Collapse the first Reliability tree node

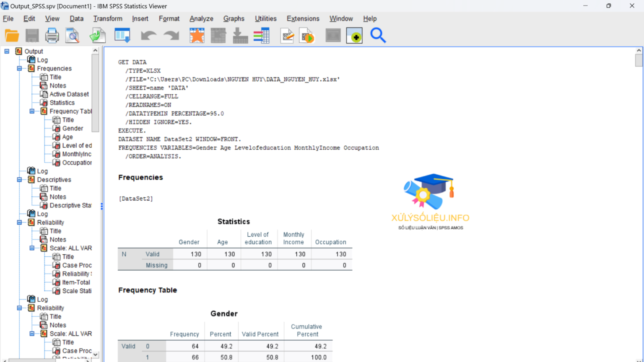click(19, 222)
